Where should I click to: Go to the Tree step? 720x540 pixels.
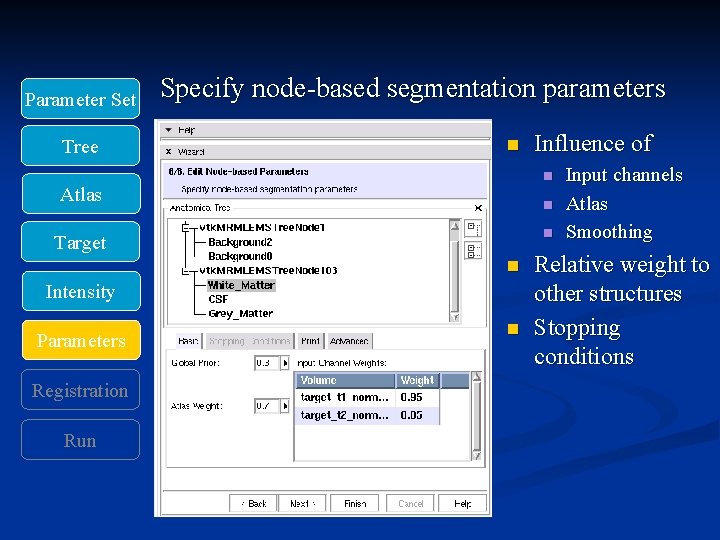80,146
